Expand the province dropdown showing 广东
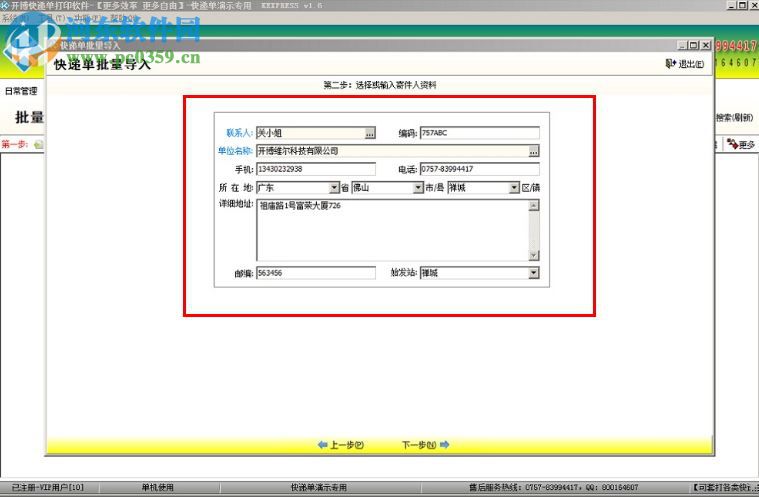This screenshot has width=759, height=497. point(334,188)
